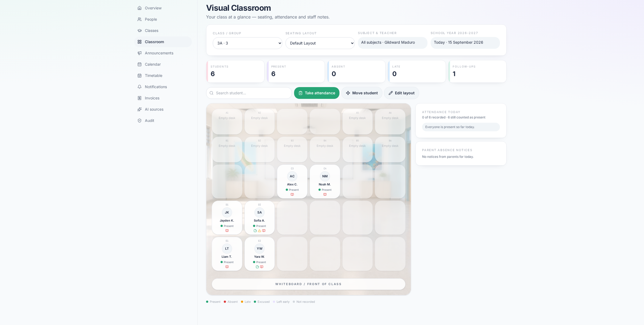Click the Liam T. name on his desk card
The height and width of the screenshot is (325, 644).
tap(227, 257)
